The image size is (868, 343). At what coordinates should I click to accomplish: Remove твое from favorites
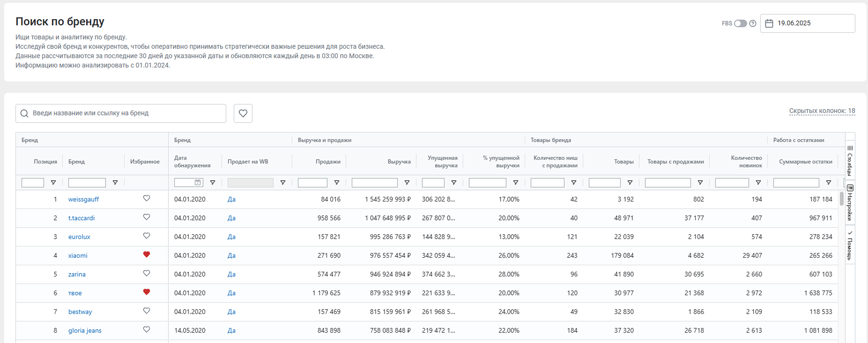click(146, 292)
